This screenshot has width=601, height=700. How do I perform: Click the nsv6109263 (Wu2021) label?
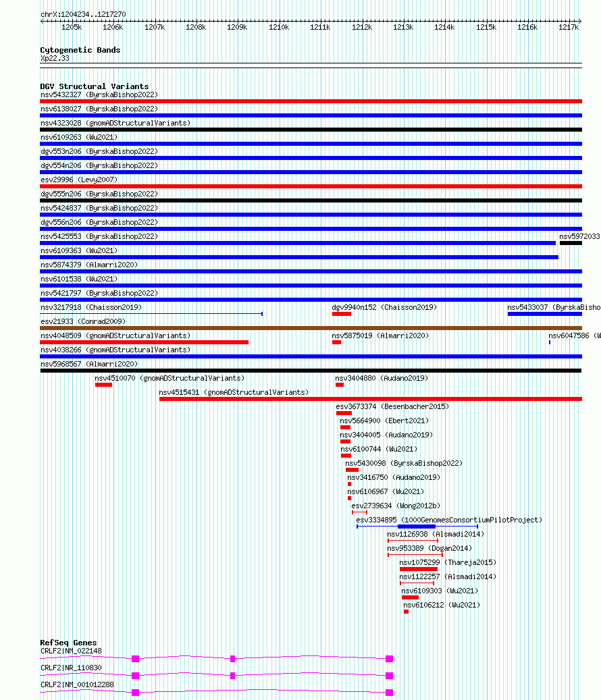[79, 137]
